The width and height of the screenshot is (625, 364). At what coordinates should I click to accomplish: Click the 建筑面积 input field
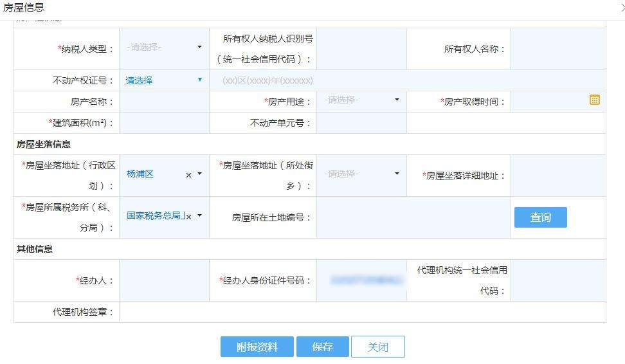(164, 123)
